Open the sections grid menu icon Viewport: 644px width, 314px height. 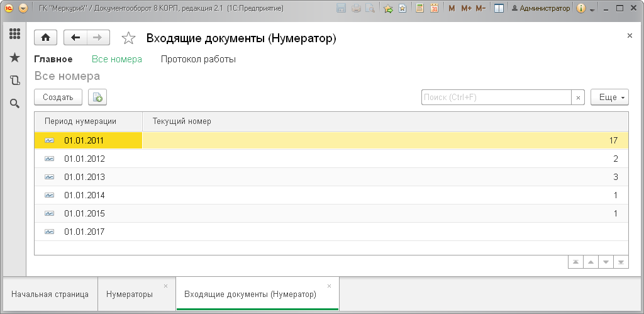click(15, 34)
